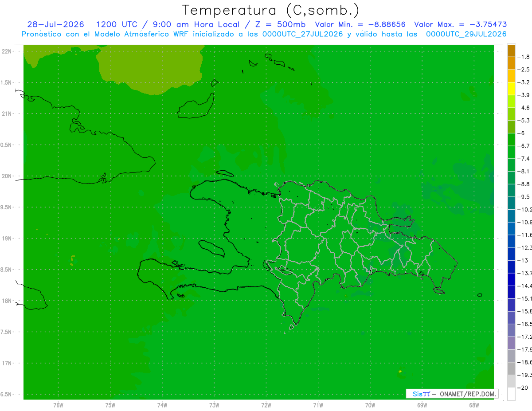The width and height of the screenshot is (532, 411).
Task: Click the "-8.8" colorbar label
Action: pyautogui.click(x=524, y=184)
